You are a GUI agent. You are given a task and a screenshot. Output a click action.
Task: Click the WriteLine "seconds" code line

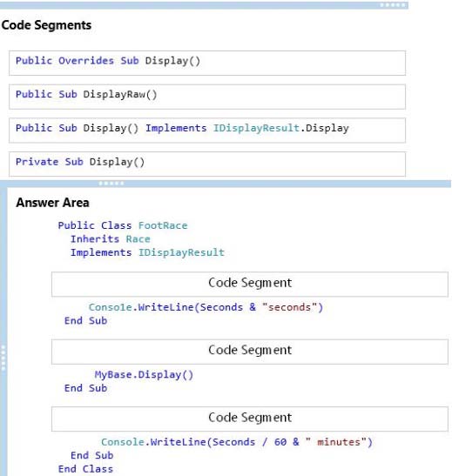point(206,307)
